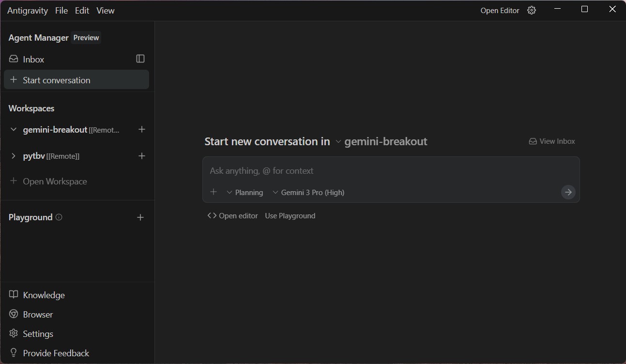Open the Browser section in sidebar
Image resolution: width=626 pixels, height=364 pixels.
click(38, 314)
